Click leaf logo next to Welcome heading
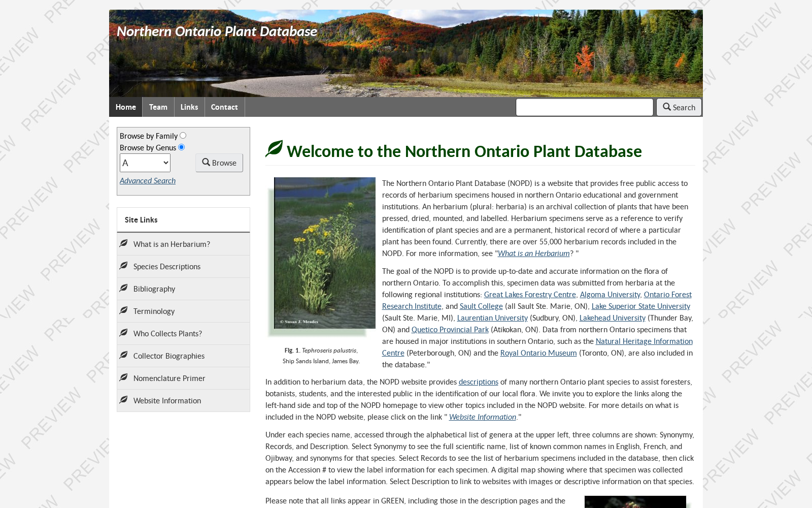Screen dimensions: 812x508 pyautogui.click(x=274, y=149)
